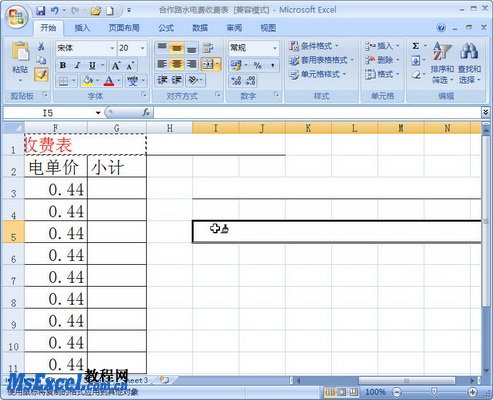Toggle underline formatting

point(92,65)
